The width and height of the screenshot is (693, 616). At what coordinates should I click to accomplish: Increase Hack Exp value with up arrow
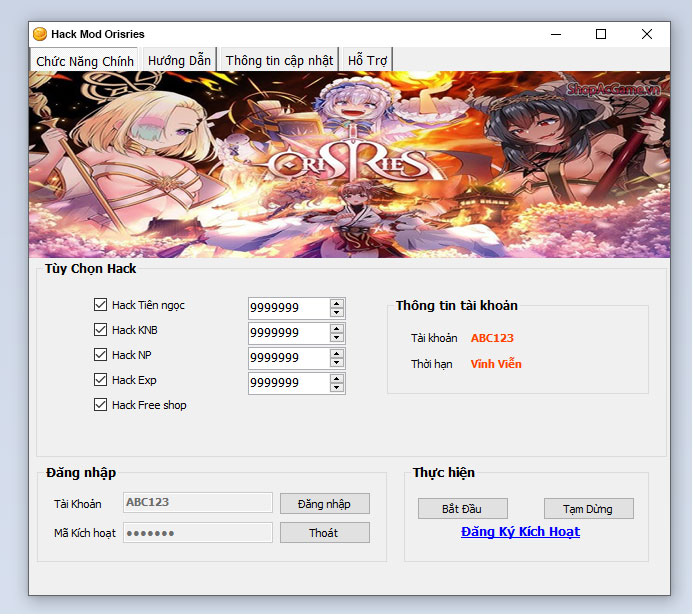[x=337, y=379]
